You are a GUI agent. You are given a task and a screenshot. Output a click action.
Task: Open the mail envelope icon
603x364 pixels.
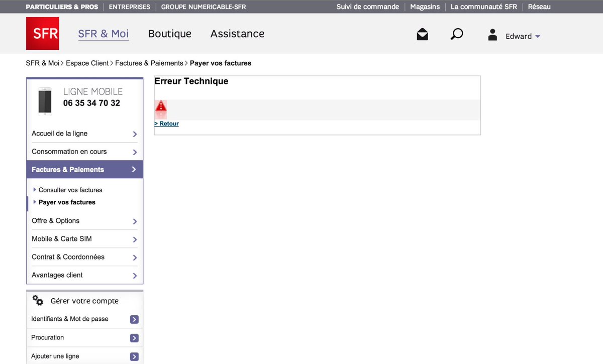pyautogui.click(x=423, y=35)
